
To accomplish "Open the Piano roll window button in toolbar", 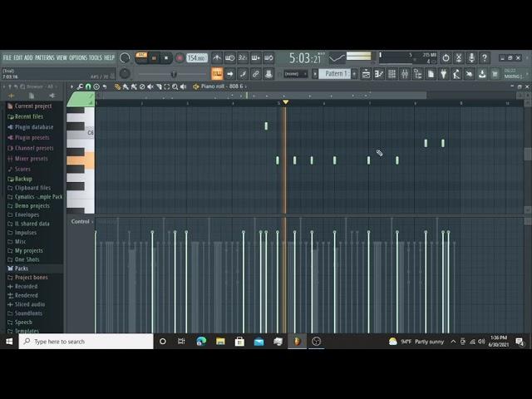I will point(379,74).
